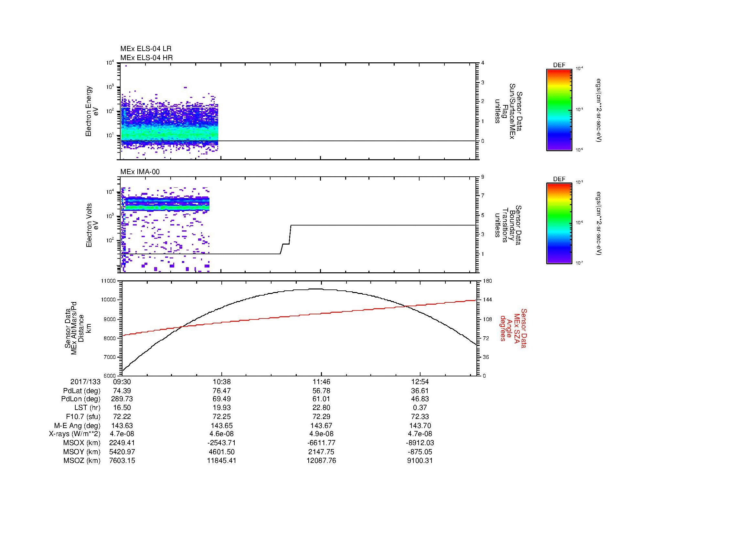Click the PdLon value 61.01
This screenshot has height=534, width=756.
321,399
